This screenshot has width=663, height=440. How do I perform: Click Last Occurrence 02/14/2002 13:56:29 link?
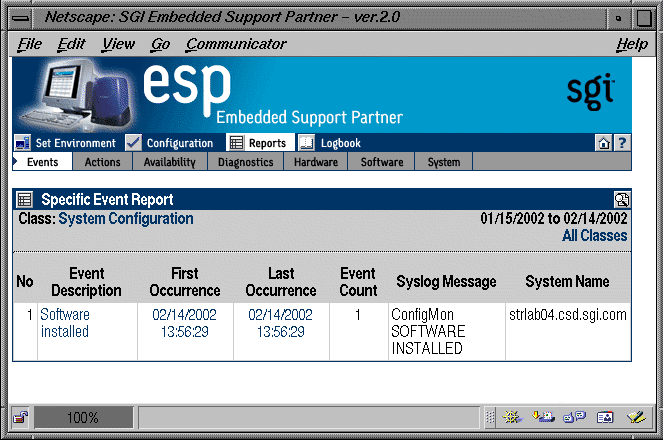click(x=280, y=323)
